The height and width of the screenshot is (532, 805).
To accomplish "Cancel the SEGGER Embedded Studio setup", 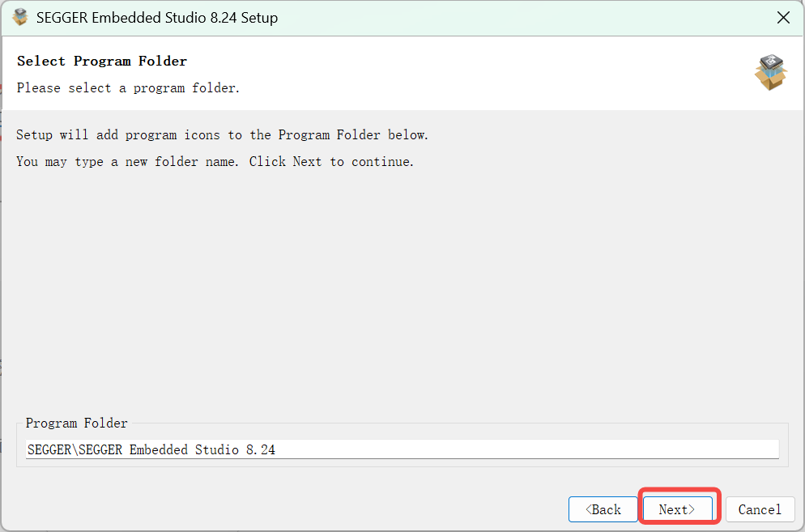I will (760, 509).
